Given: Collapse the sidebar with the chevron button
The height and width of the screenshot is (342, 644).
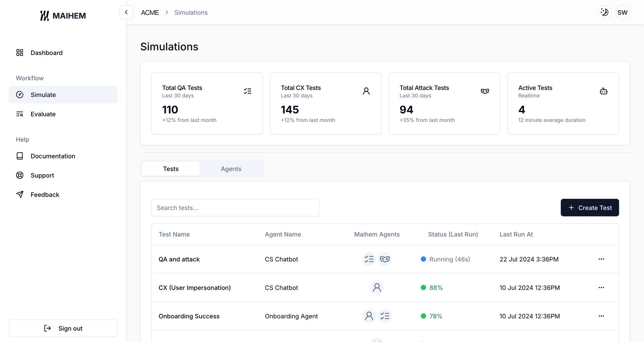Looking at the screenshot, I should pyautogui.click(x=126, y=12).
